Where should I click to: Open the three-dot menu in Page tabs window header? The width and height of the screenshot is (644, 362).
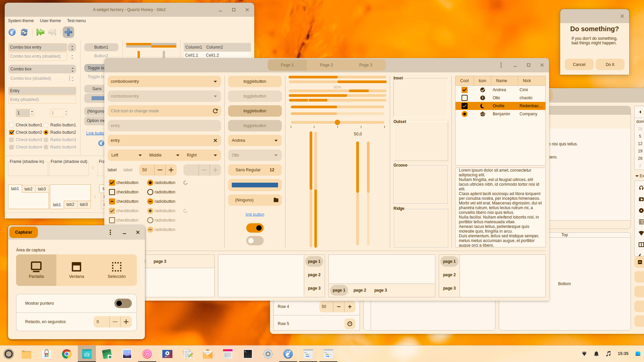(x=501, y=65)
